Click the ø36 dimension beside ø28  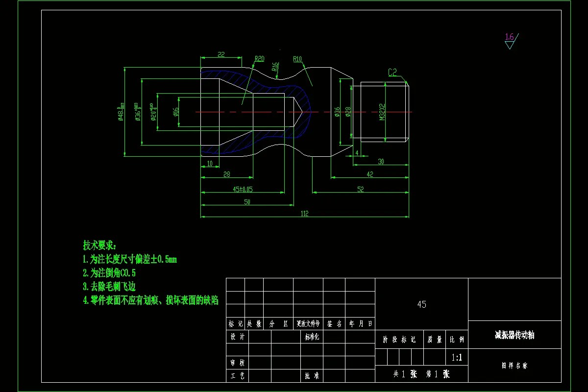(x=337, y=112)
